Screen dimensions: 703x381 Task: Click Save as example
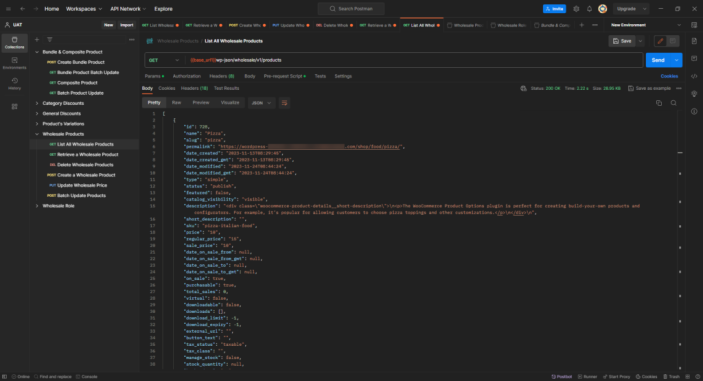[x=649, y=88]
